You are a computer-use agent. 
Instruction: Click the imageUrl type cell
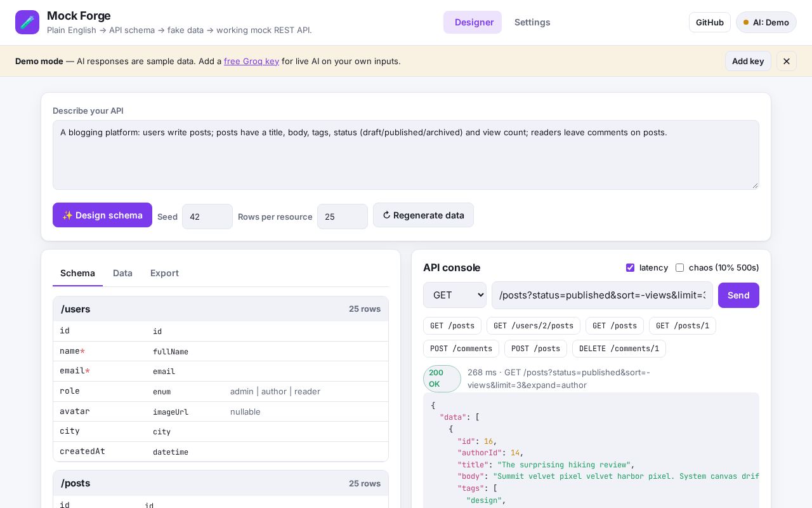171,412
